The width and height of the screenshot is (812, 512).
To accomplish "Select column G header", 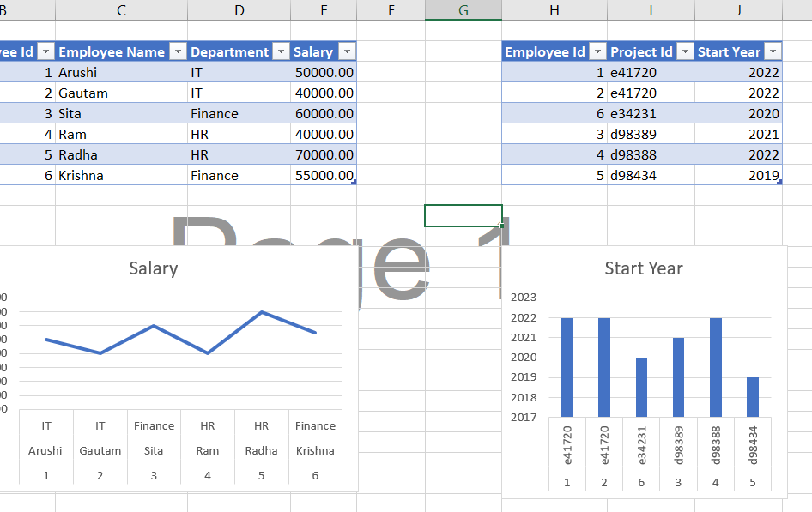I will pos(463,10).
